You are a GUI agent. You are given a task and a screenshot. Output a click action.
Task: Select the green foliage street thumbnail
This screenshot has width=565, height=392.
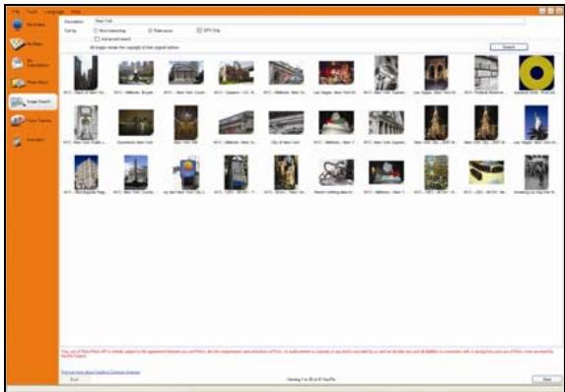(x=436, y=172)
